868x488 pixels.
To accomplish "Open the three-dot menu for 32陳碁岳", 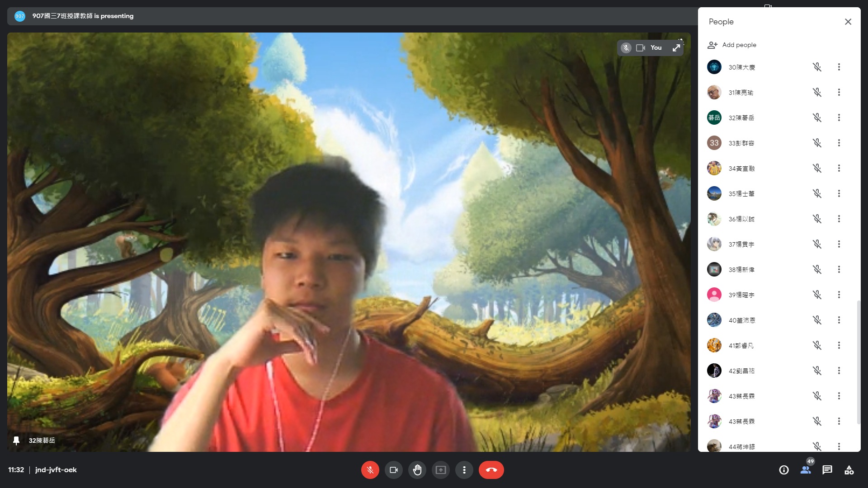I will click(839, 117).
